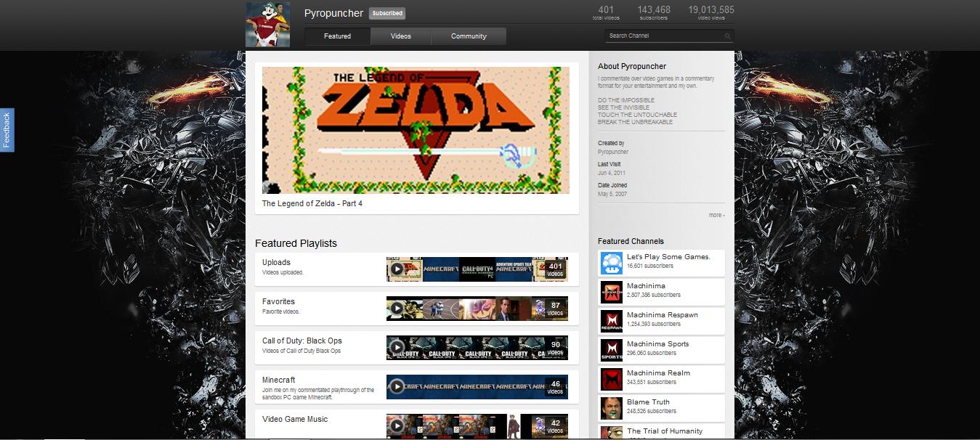Screen dimensions: 980x440
Task: Click inside the Search Channel field
Action: (661, 36)
